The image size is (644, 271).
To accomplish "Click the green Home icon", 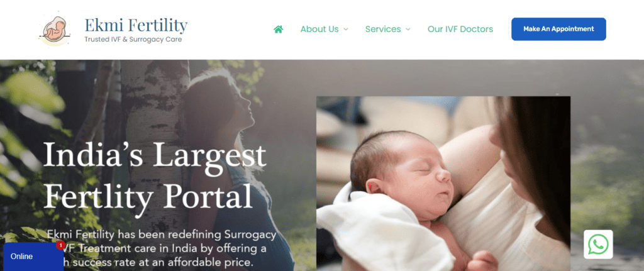I will tap(278, 29).
